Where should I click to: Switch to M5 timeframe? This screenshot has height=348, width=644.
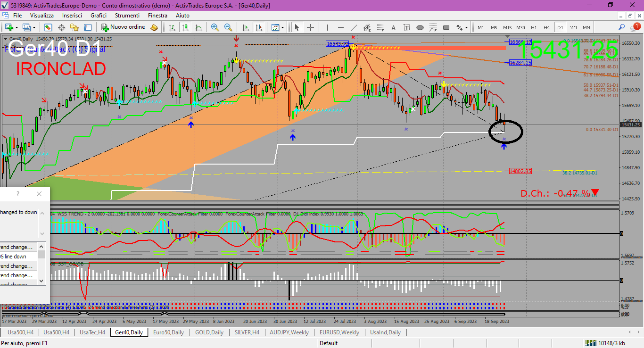494,27
